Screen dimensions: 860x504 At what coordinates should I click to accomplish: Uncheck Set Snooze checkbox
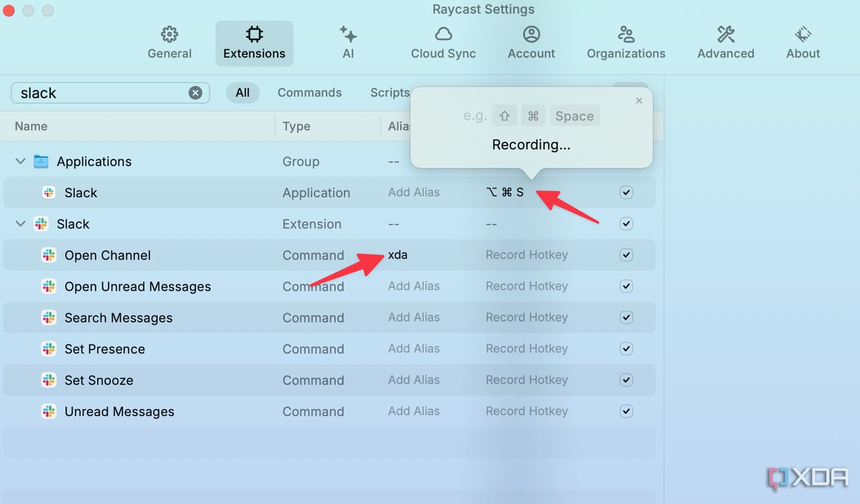626,380
